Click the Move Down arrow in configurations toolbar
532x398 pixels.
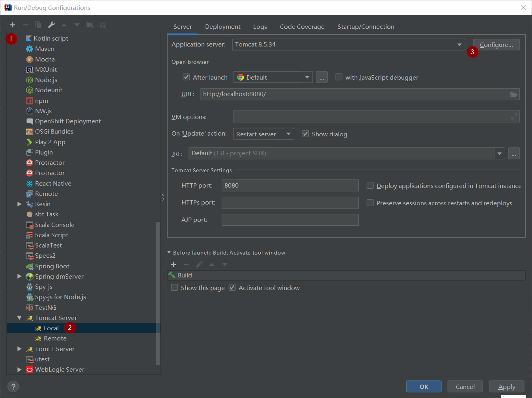(x=77, y=25)
